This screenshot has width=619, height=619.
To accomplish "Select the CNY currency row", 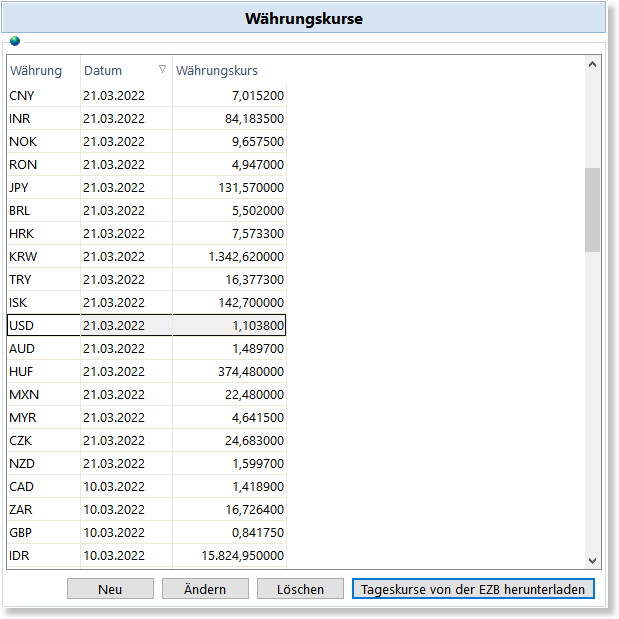I will [x=23, y=96].
